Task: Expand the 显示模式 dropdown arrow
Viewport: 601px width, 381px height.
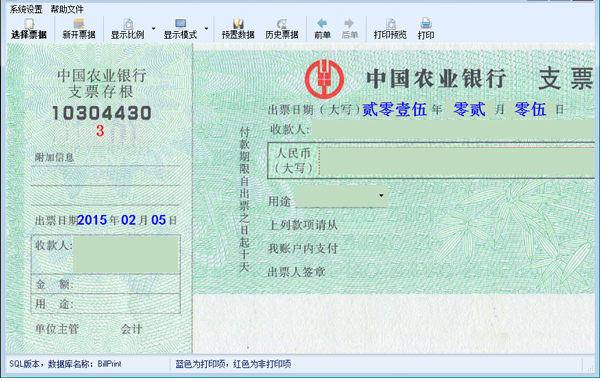Action: [x=206, y=28]
